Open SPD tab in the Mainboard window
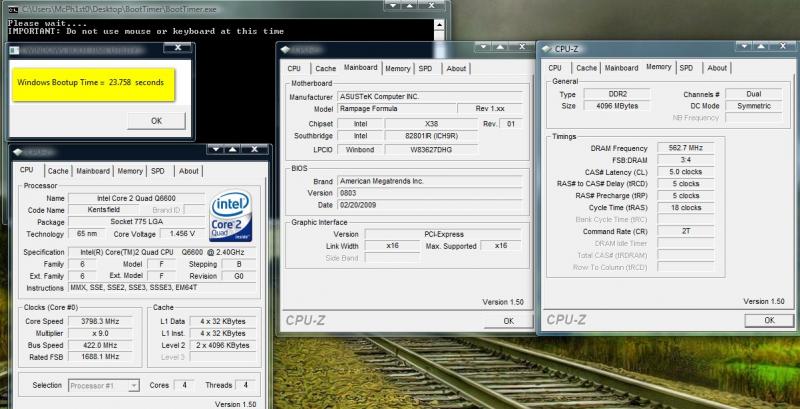Screen dimensions: 800x409 coord(425,68)
